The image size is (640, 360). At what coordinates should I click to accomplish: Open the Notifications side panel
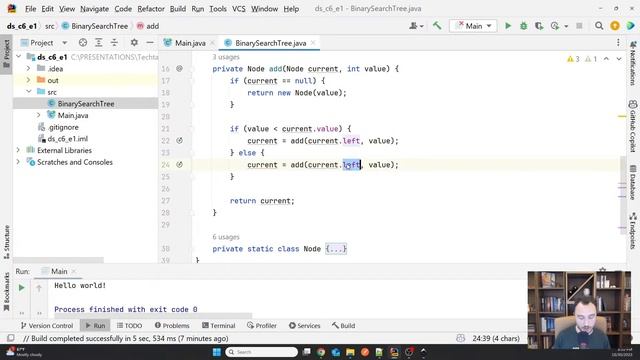[633, 63]
